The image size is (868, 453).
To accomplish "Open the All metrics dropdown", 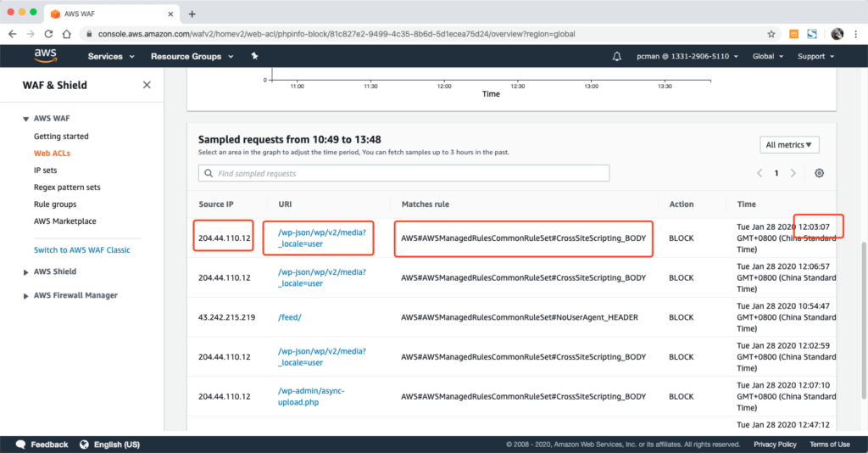I will tap(789, 144).
